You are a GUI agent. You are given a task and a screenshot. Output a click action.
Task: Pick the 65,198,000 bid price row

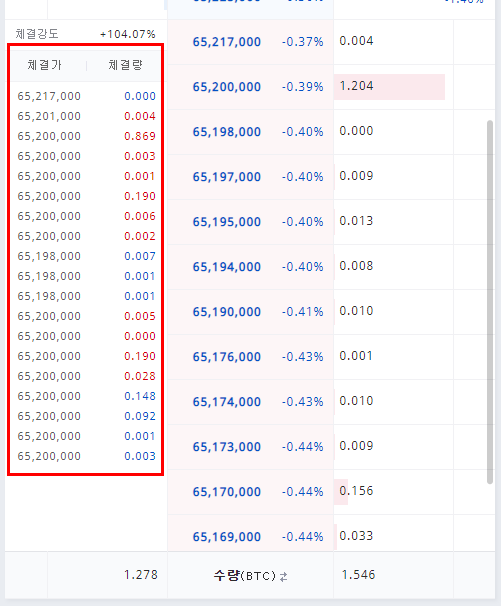pos(250,132)
